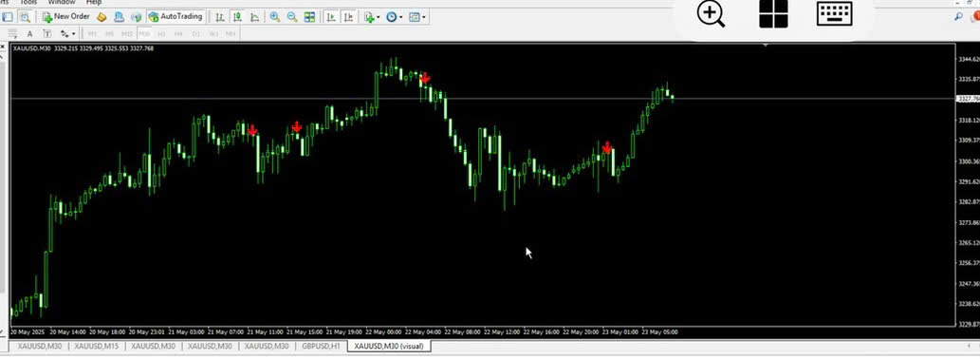980x359 pixels.
Task: Click the time label 21 May 03:00
Action: pyautogui.click(x=186, y=332)
